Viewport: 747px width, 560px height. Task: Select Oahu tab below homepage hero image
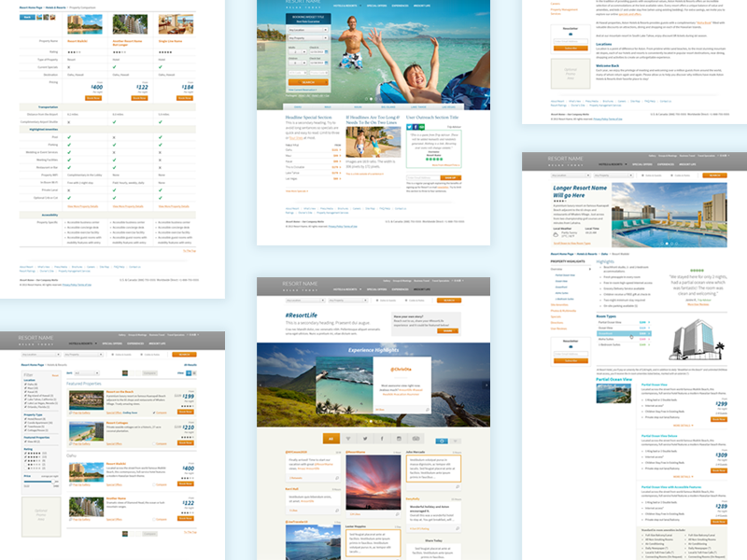(x=298, y=107)
